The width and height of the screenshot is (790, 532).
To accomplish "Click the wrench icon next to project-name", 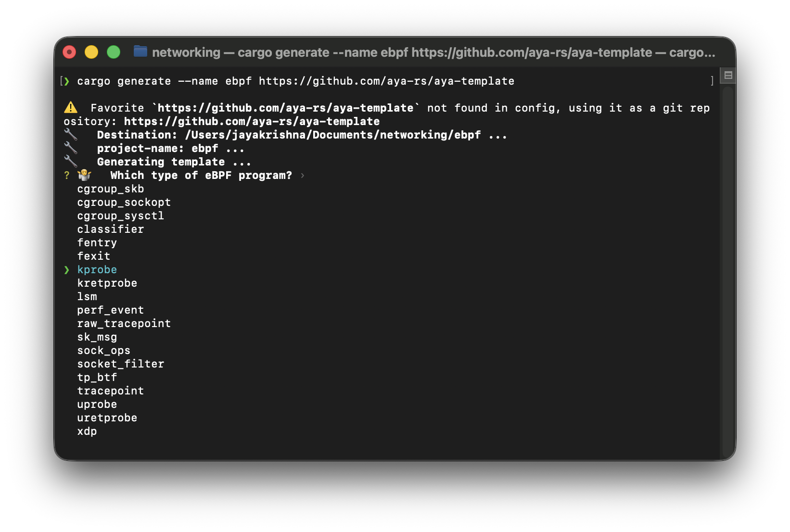I will pyautogui.click(x=71, y=148).
